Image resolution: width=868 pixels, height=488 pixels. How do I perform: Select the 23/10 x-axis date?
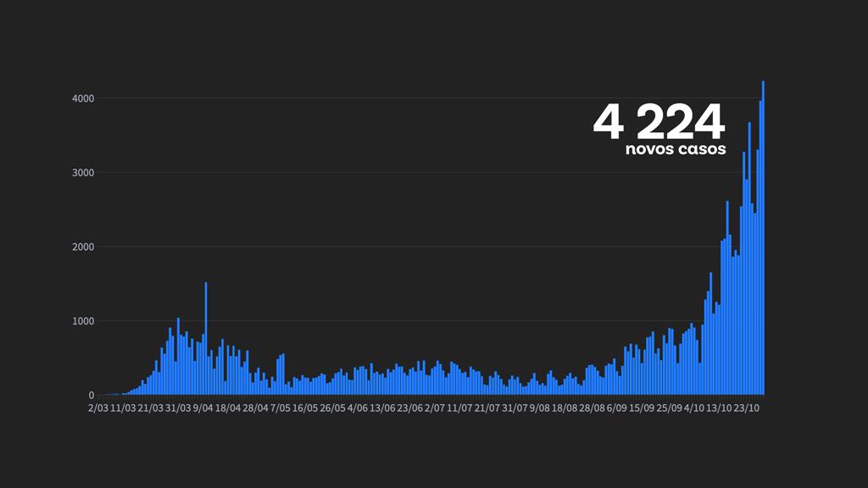(x=747, y=408)
